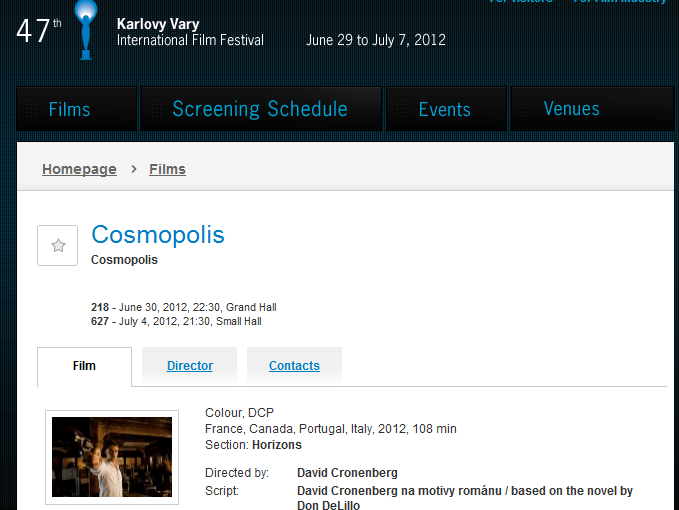The width and height of the screenshot is (679, 510).
Task: Open the Screening Schedule menu item
Action: [260, 110]
